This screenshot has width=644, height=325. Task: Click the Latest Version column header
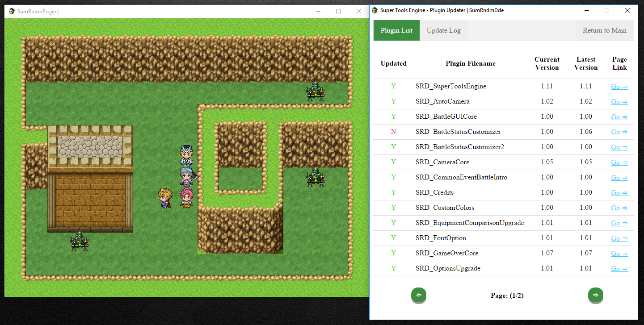coord(586,63)
